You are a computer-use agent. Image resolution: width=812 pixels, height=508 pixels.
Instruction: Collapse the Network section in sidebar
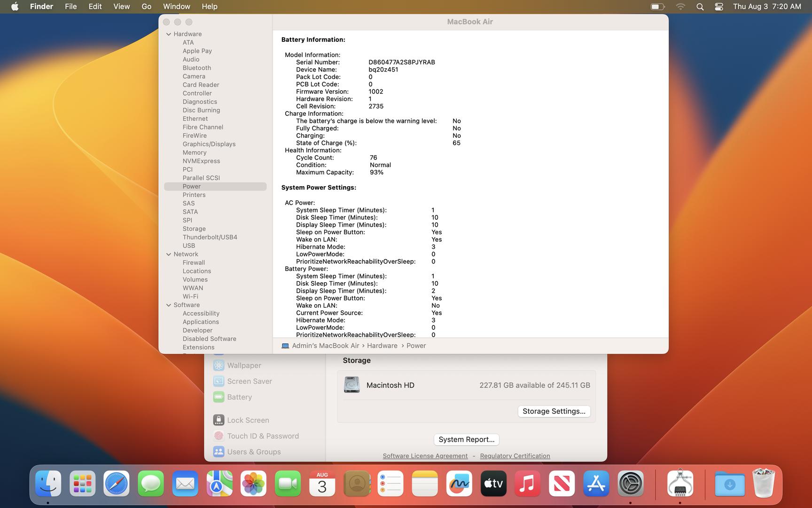coord(169,254)
